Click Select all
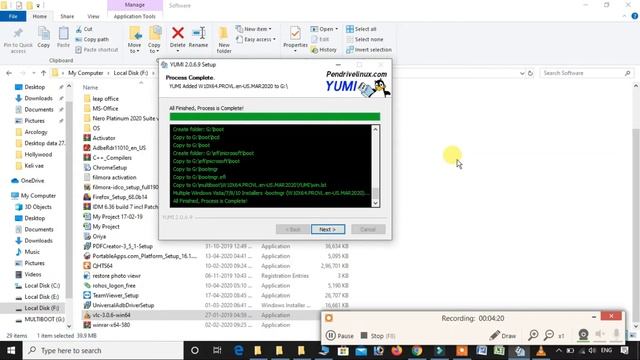Image resolution: width=640 pixels, height=360 pixels. click(x=361, y=29)
